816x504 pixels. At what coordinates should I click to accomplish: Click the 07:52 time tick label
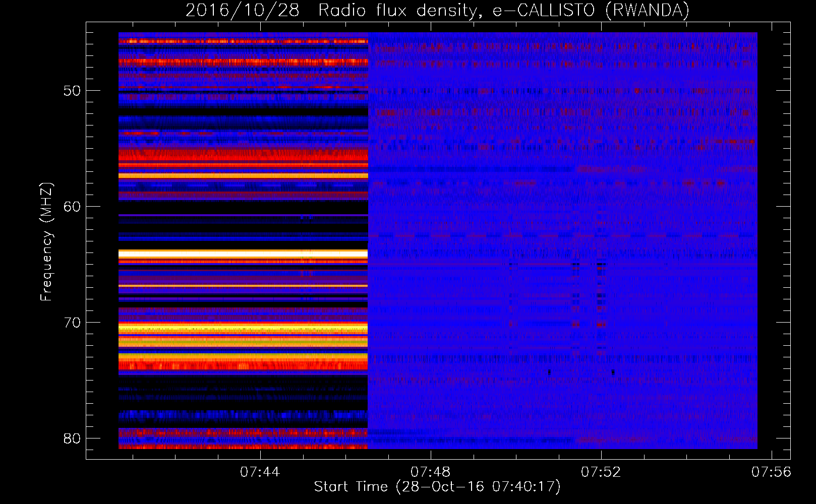point(601,472)
